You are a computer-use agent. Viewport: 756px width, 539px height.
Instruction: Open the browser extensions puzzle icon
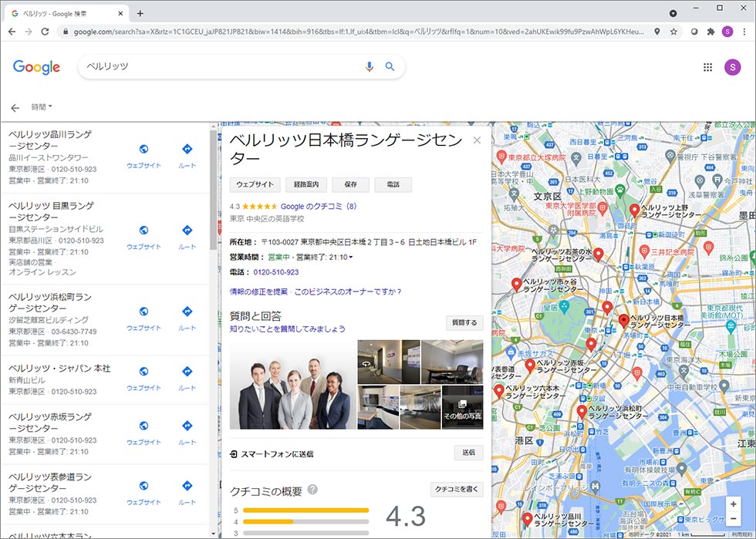point(710,32)
